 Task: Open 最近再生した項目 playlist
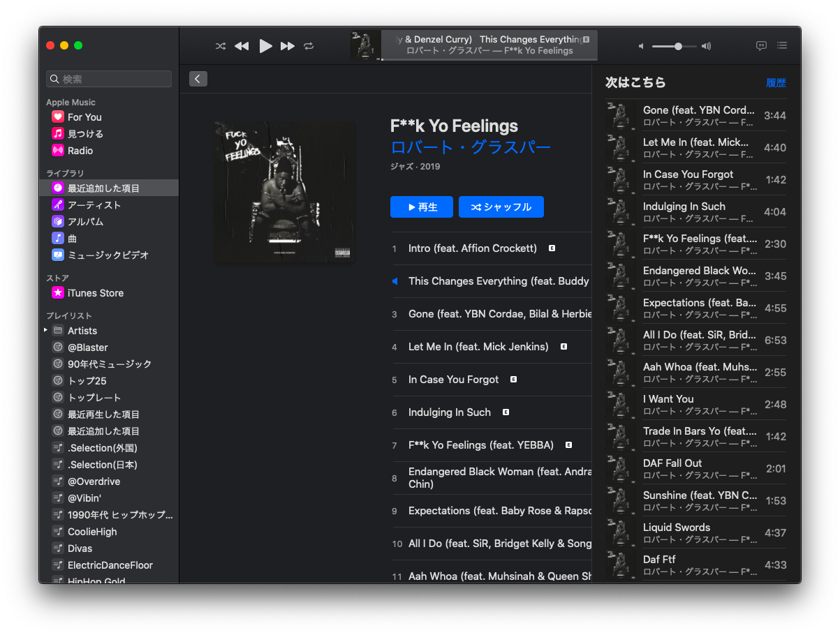pos(109,414)
